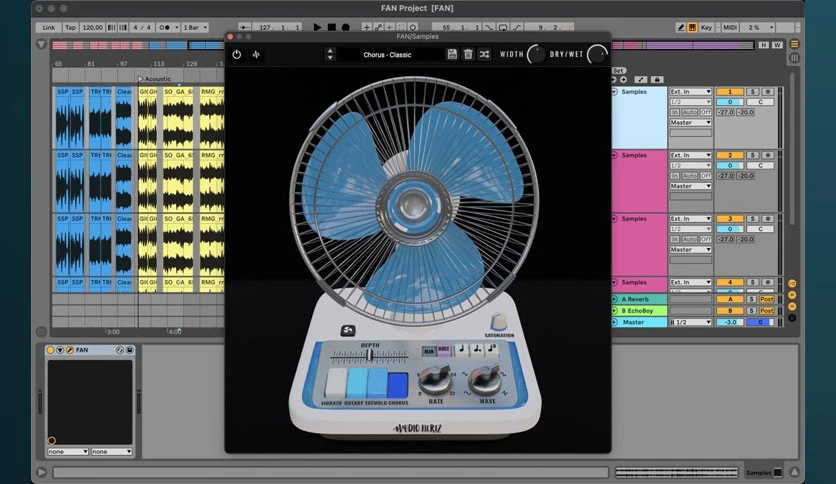
Task: Click the Dry/Wet knob
Action: click(597, 54)
